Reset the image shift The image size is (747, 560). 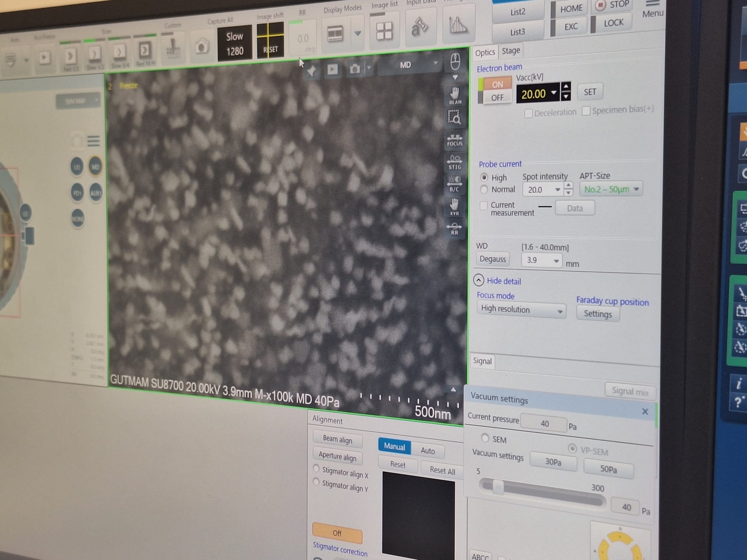pyautogui.click(x=270, y=41)
